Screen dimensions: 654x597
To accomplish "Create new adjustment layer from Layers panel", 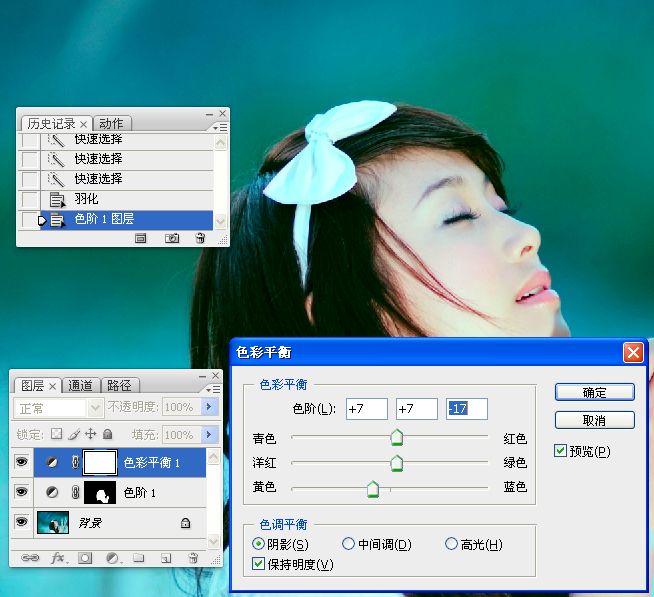I will pos(113,557).
